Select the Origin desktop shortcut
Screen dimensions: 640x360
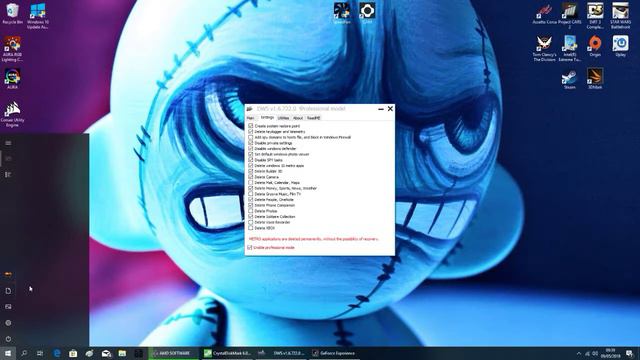(x=595, y=46)
